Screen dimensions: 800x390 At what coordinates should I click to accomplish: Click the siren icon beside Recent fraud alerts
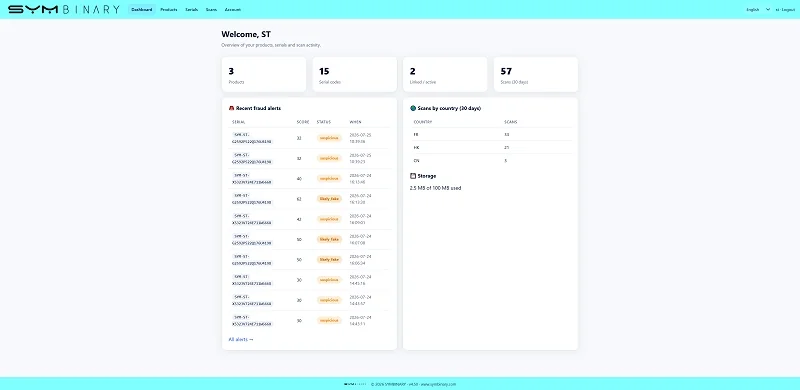pyautogui.click(x=231, y=108)
